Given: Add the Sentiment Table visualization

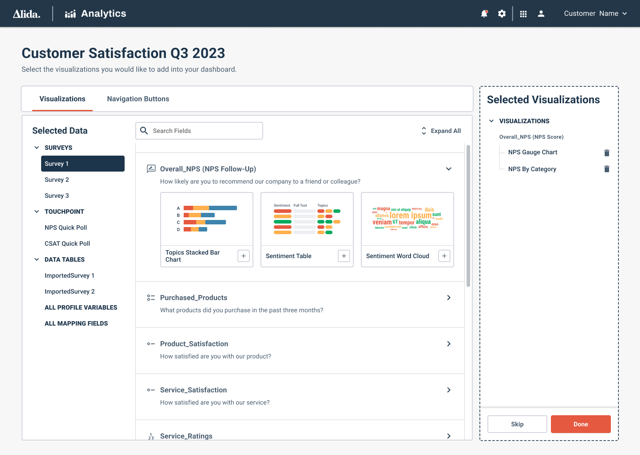Looking at the screenshot, I should [x=344, y=256].
